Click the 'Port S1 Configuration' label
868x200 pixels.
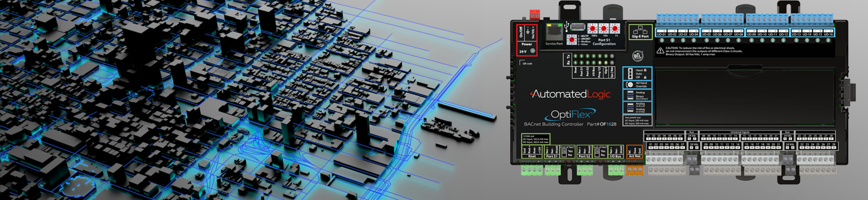coord(604,41)
